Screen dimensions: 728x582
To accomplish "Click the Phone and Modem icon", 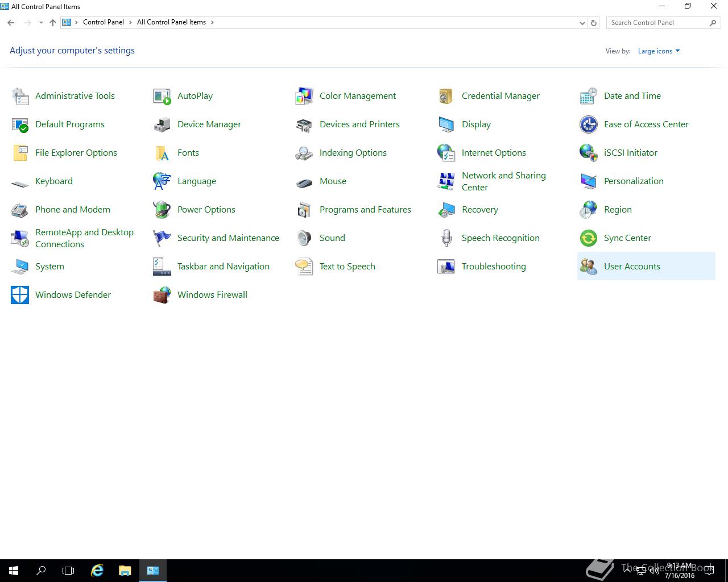I will coord(20,210).
